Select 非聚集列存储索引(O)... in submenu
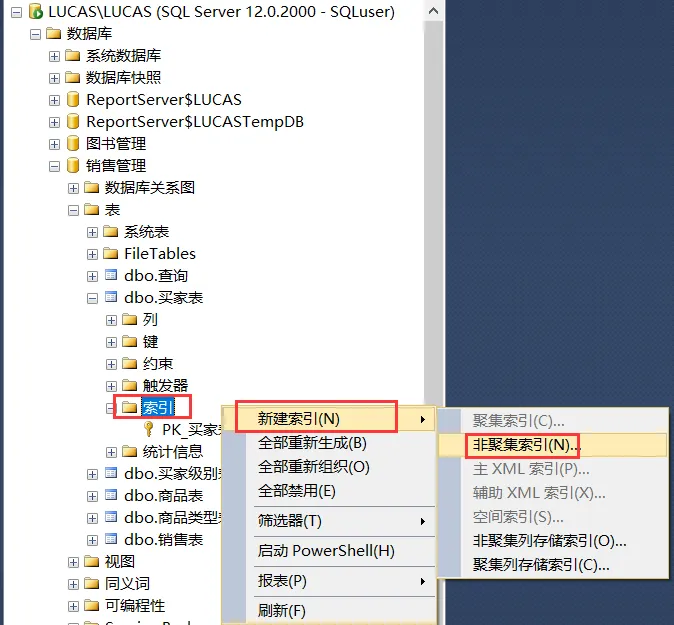 click(553, 541)
